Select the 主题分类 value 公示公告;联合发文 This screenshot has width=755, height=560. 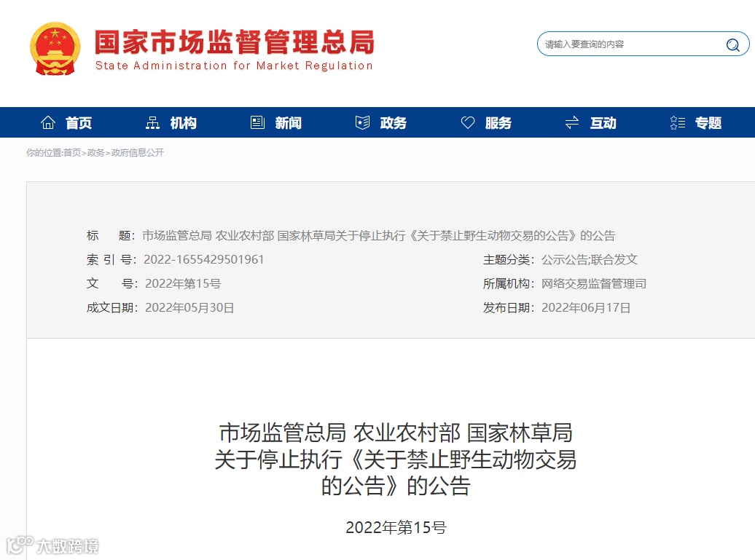[x=590, y=259]
